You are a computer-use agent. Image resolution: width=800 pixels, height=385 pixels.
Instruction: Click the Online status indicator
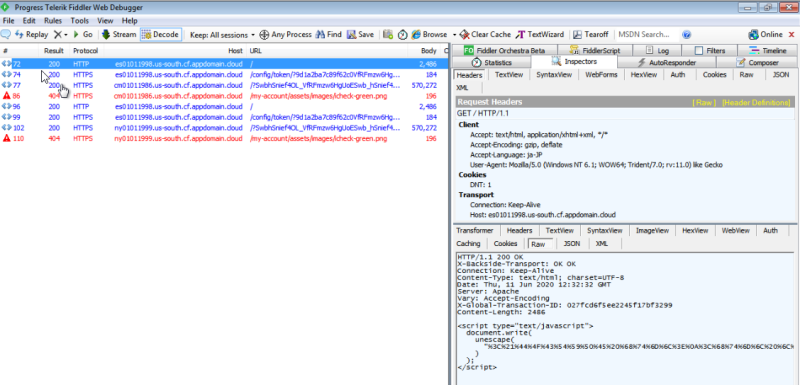765,35
